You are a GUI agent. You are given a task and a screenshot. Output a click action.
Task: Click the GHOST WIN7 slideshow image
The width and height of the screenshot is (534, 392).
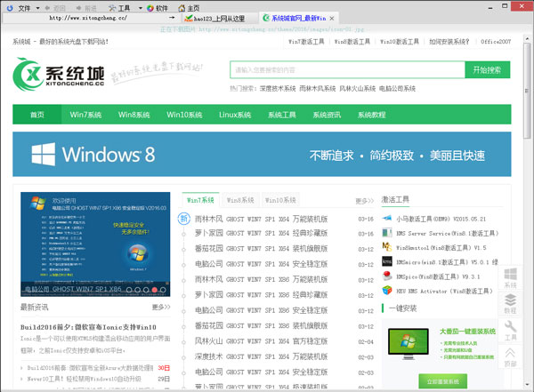tap(95, 244)
